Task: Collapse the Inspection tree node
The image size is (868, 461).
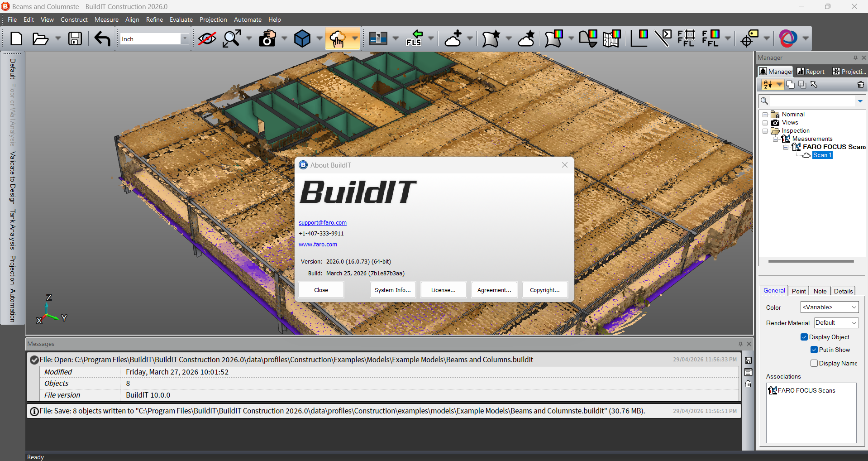Action: coord(765,131)
